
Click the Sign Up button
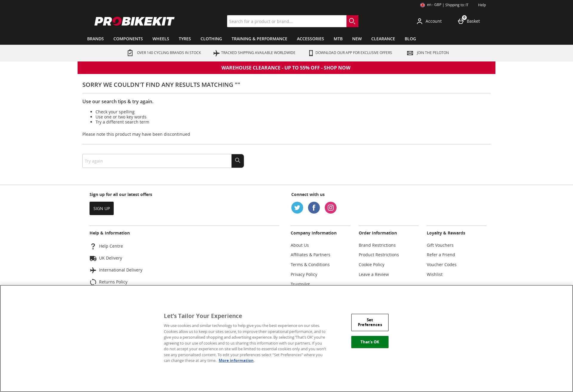click(101, 208)
